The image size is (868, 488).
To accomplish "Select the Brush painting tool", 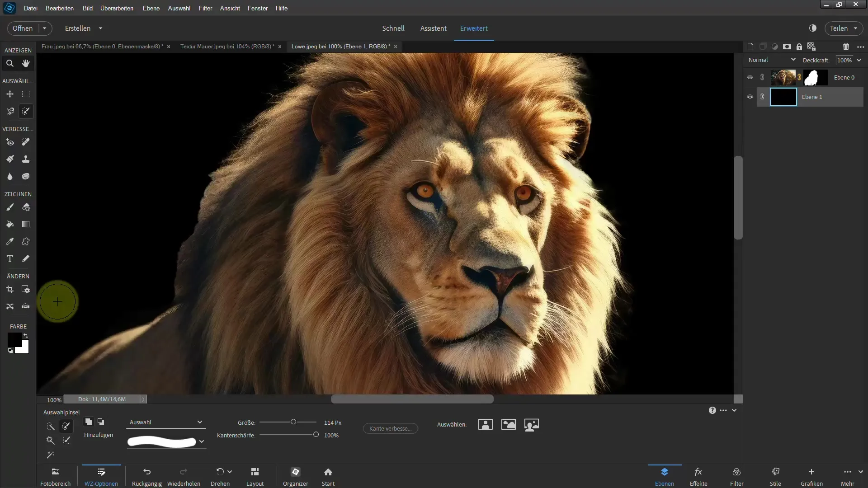I will [9, 207].
